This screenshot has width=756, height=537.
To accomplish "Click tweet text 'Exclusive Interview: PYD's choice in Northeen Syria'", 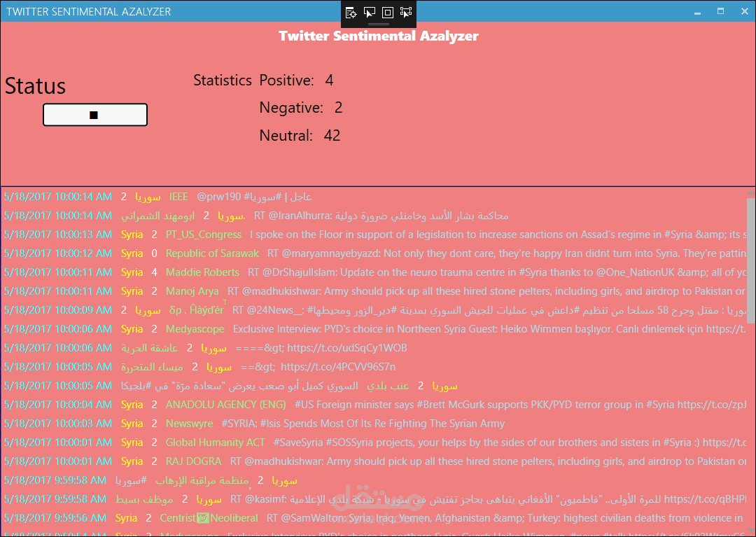I will [489, 329].
